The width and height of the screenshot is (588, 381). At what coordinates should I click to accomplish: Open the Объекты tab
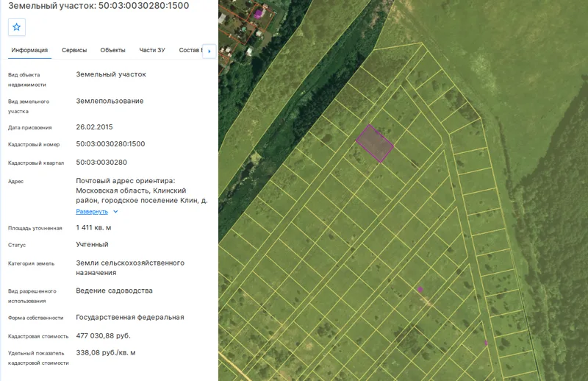point(112,50)
